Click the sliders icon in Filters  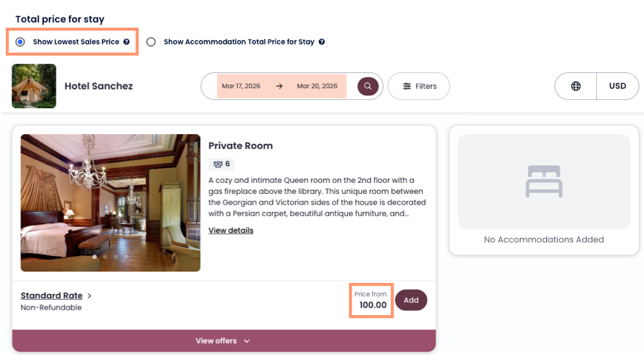407,86
